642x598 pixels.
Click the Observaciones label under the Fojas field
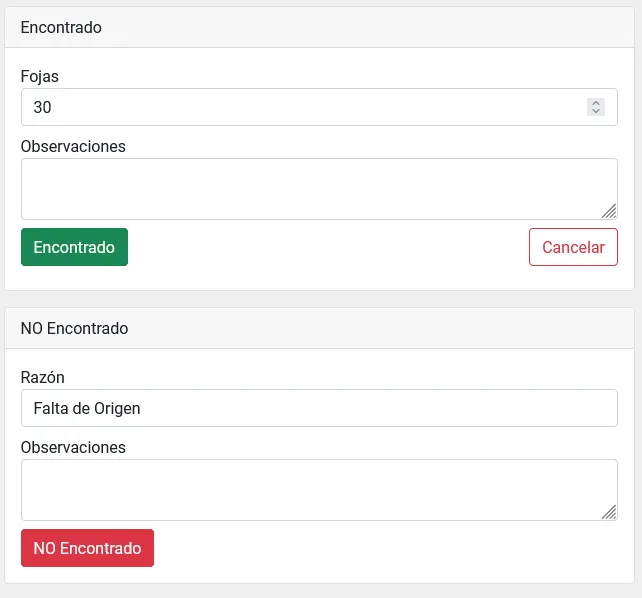click(73, 146)
